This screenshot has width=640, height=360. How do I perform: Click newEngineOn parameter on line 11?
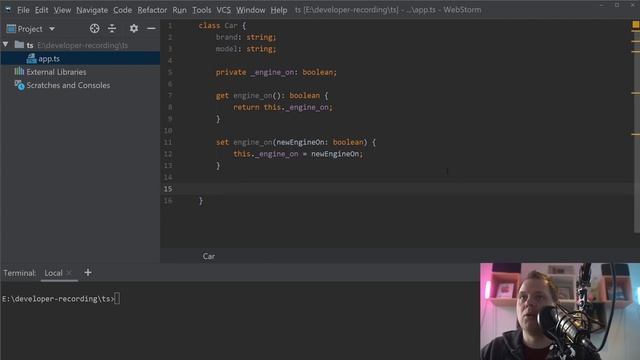300,142
